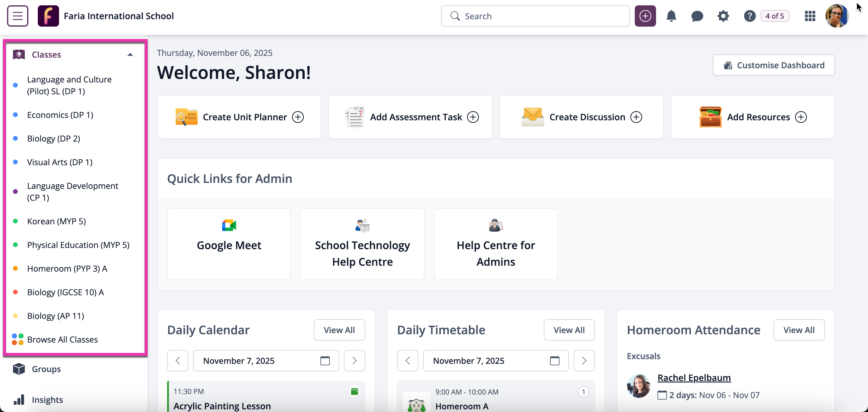This screenshot has width=868, height=412.
Task: Click Browse All Classes
Action: coord(62,339)
